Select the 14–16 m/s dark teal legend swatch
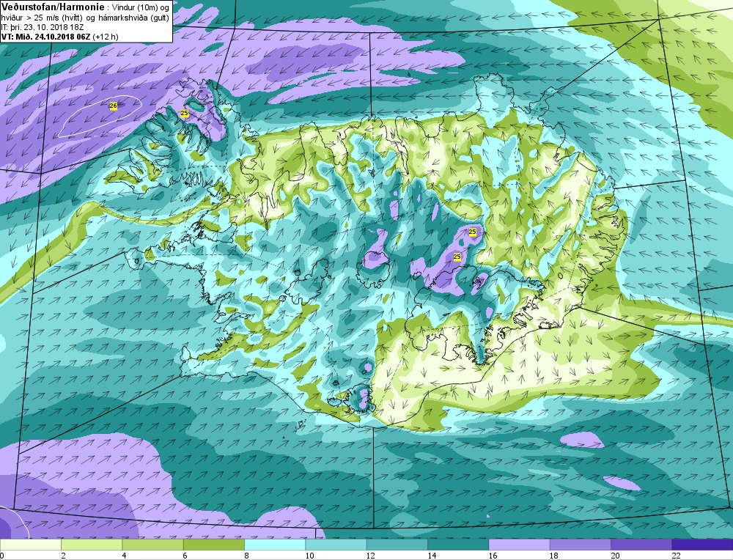 [x=458, y=545]
